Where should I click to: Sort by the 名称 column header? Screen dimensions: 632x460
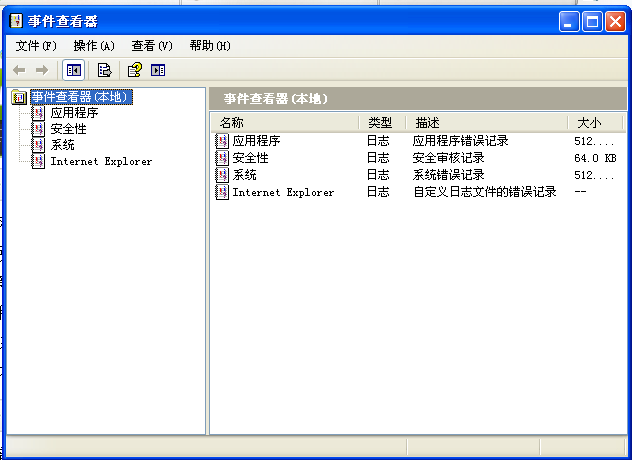(284, 123)
